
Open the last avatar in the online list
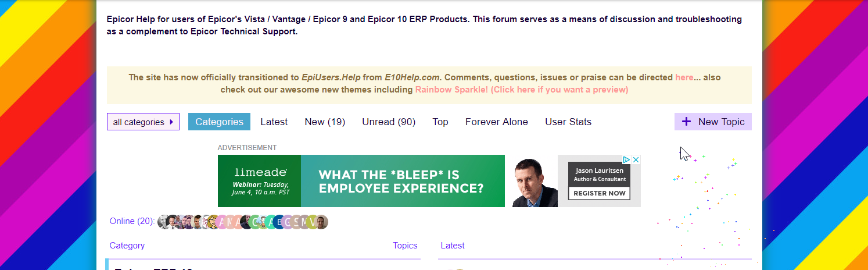point(322,222)
